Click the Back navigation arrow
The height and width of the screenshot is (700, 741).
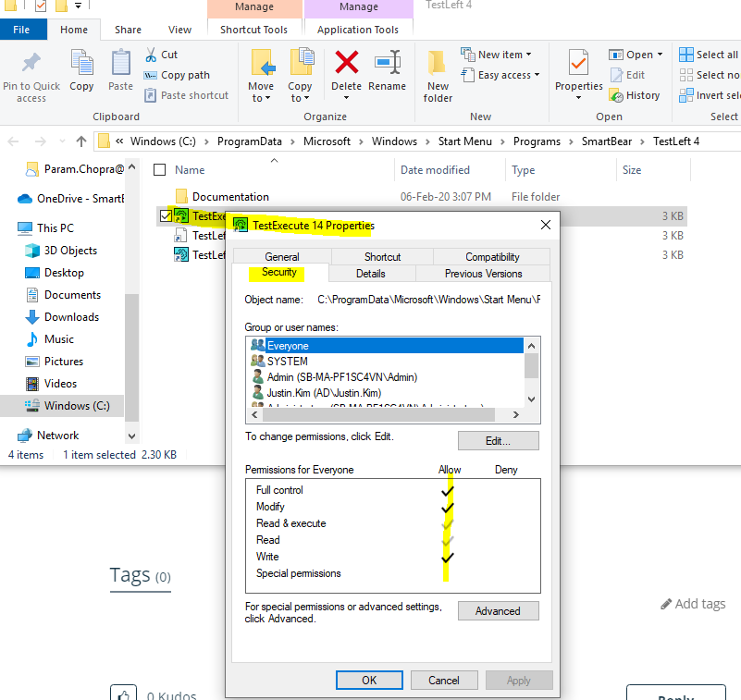click(x=13, y=141)
